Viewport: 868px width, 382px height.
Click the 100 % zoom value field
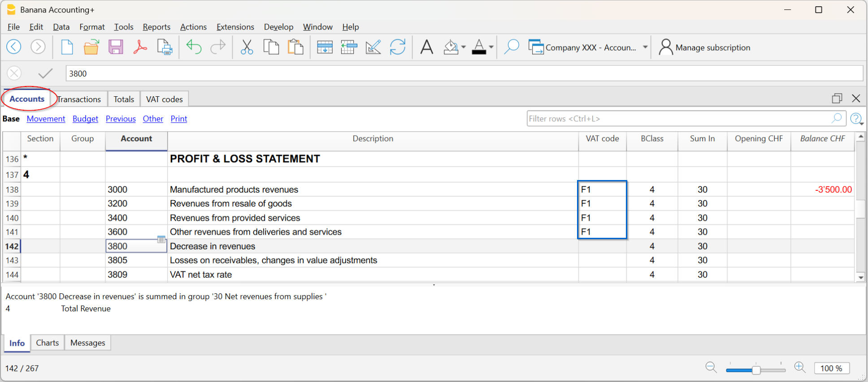832,368
